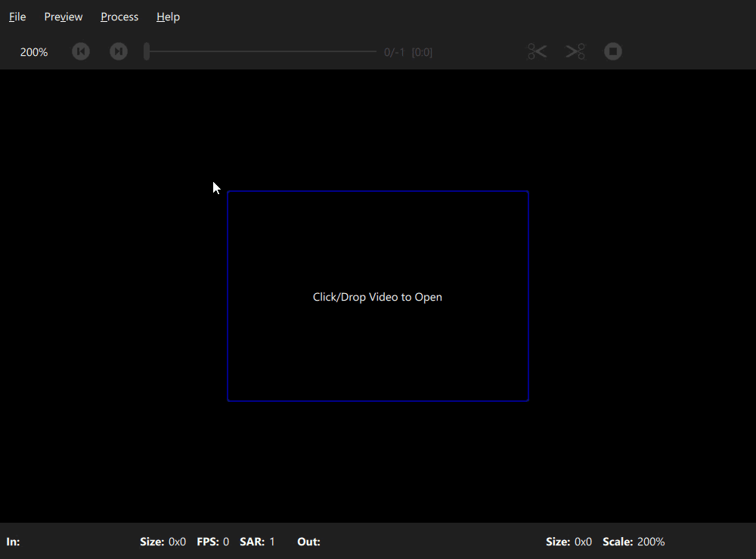Viewport: 756px width, 559px height.
Task: Open the File menu
Action: tap(17, 17)
